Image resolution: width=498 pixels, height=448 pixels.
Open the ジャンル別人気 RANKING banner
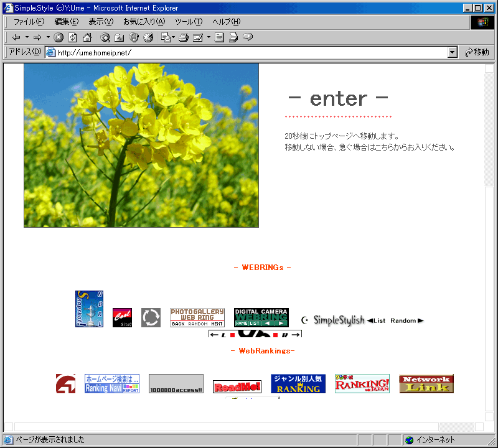(298, 383)
